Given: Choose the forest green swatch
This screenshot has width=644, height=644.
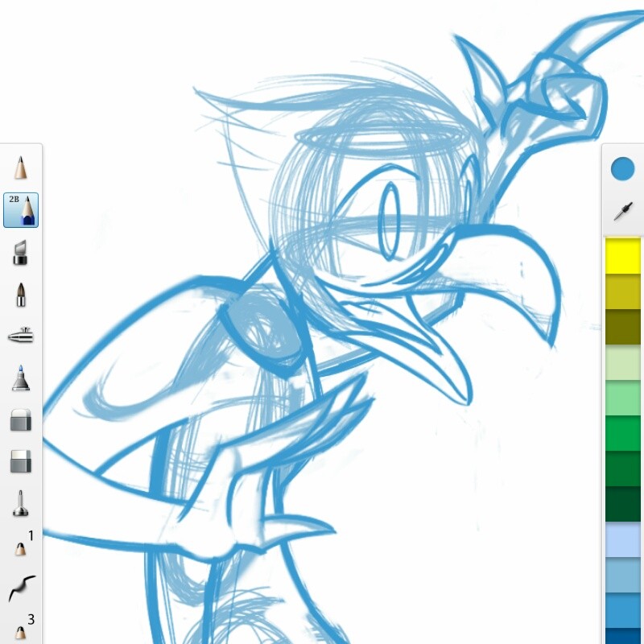Looking at the screenshot, I should point(622,469).
